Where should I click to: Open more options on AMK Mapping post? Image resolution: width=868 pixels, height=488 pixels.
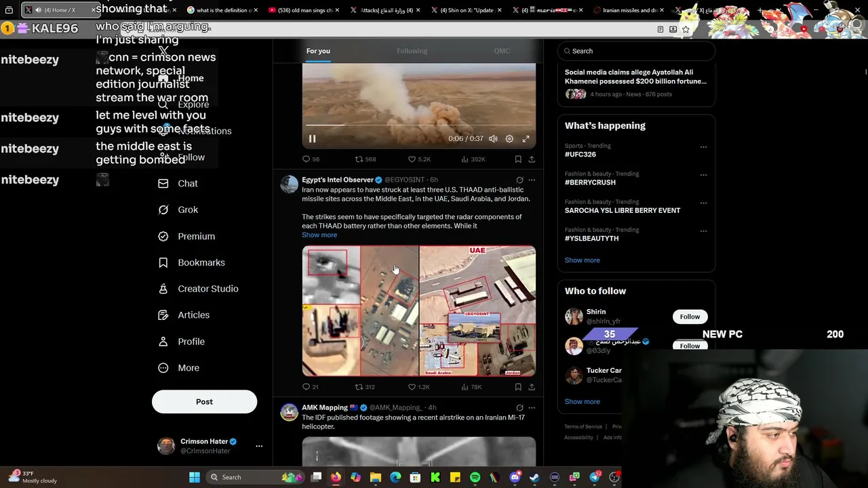point(532,407)
